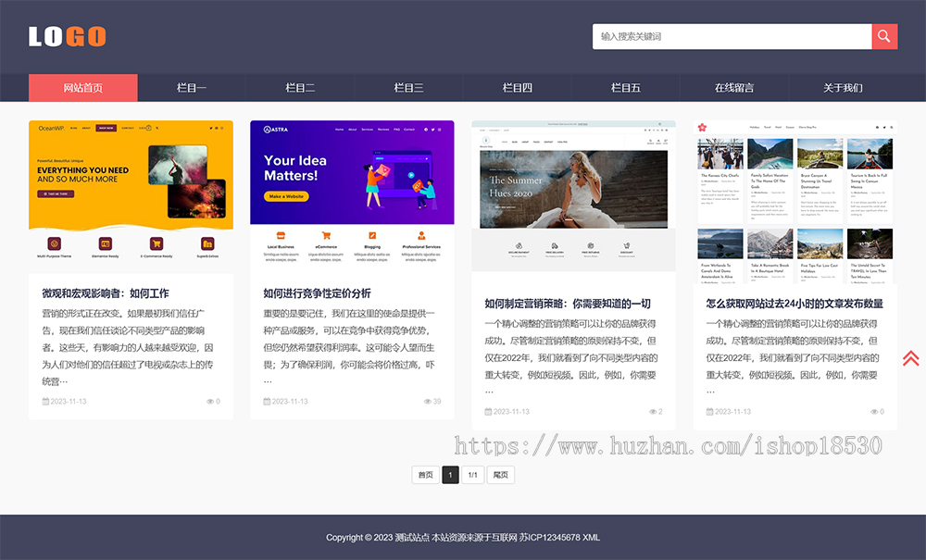Open the 栏目二 nav item

pyautogui.click(x=300, y=88)
